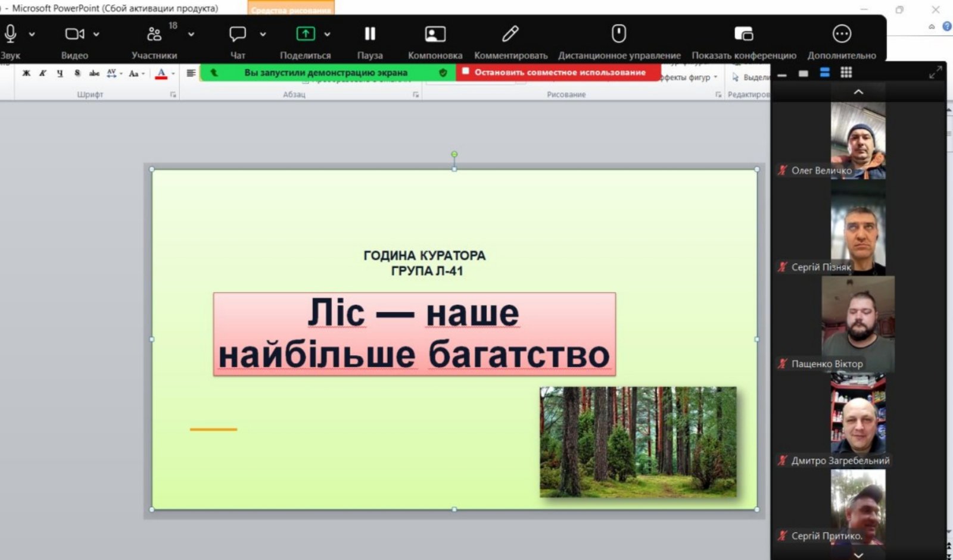Click PowerPoint help question mark icon
Image resolution: width=953 pixels, height=560 pixels.
tap(947, 27)
